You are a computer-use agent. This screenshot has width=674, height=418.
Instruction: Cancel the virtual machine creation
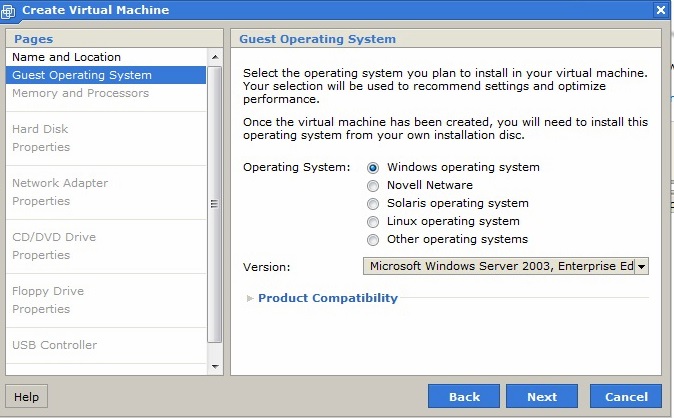coord(626,396)
